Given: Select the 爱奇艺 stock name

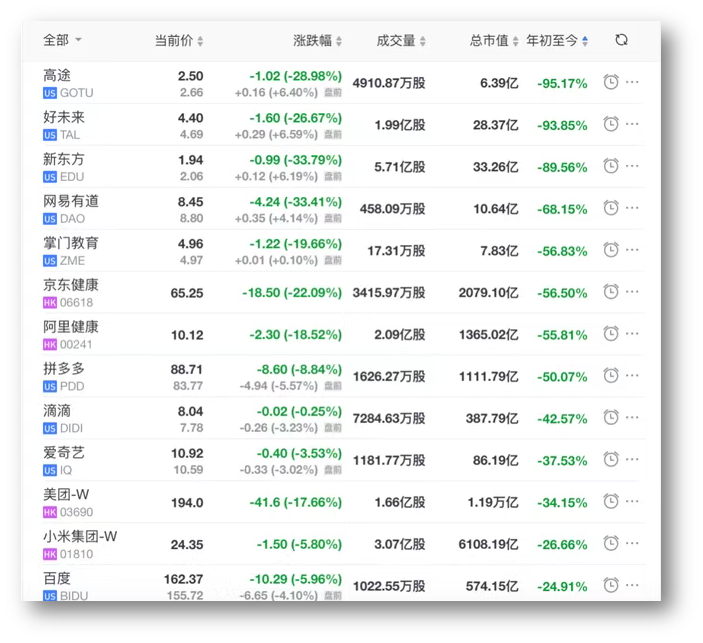Looking at the screenshot, I should (64, 452).
